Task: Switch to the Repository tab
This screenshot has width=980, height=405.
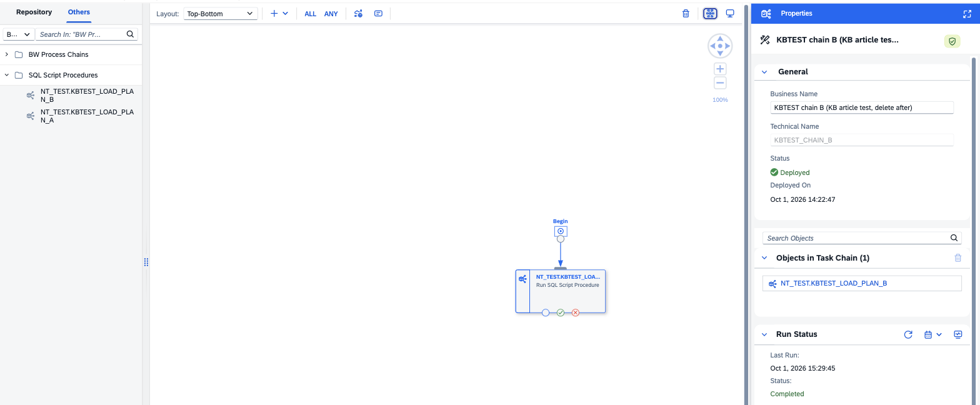Action: point(34,12)
